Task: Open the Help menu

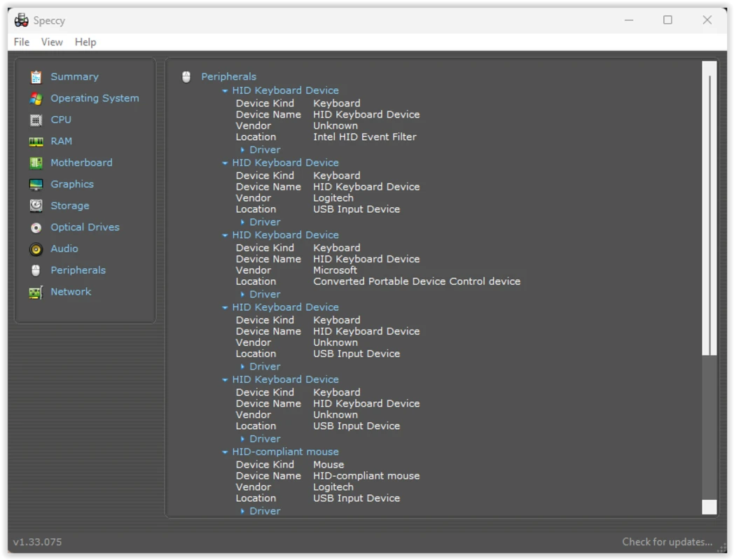Action: (x=85, y=42)
